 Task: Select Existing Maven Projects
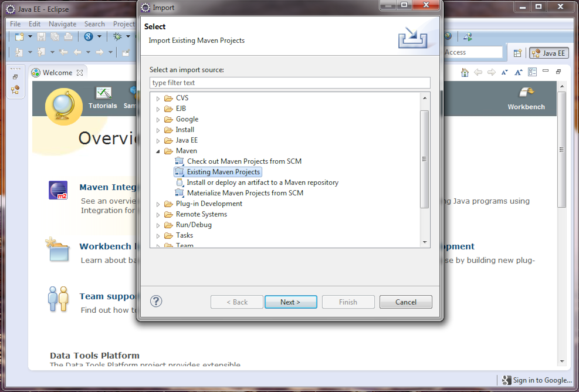[218, 172]
